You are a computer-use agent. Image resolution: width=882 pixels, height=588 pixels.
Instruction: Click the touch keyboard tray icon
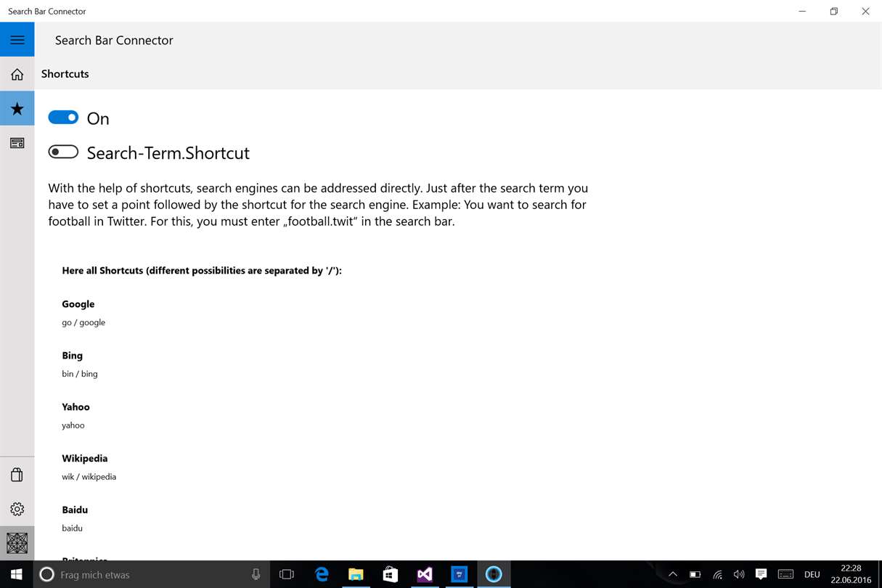785,574
